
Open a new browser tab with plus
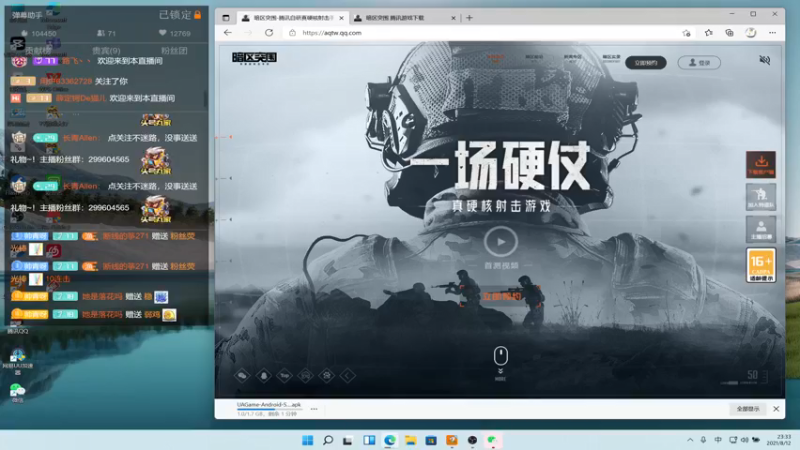tap(469, 18)
